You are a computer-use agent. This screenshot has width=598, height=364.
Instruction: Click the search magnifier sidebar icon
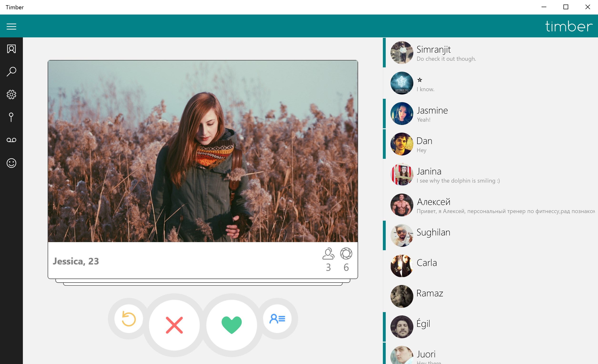[x=11, y=72]
